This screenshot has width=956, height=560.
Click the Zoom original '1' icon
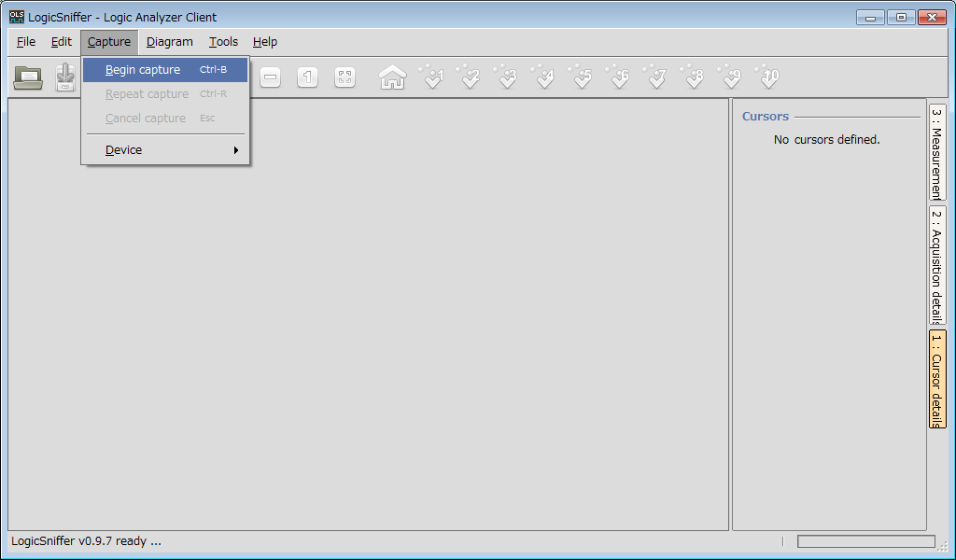(x=307, y=77)
